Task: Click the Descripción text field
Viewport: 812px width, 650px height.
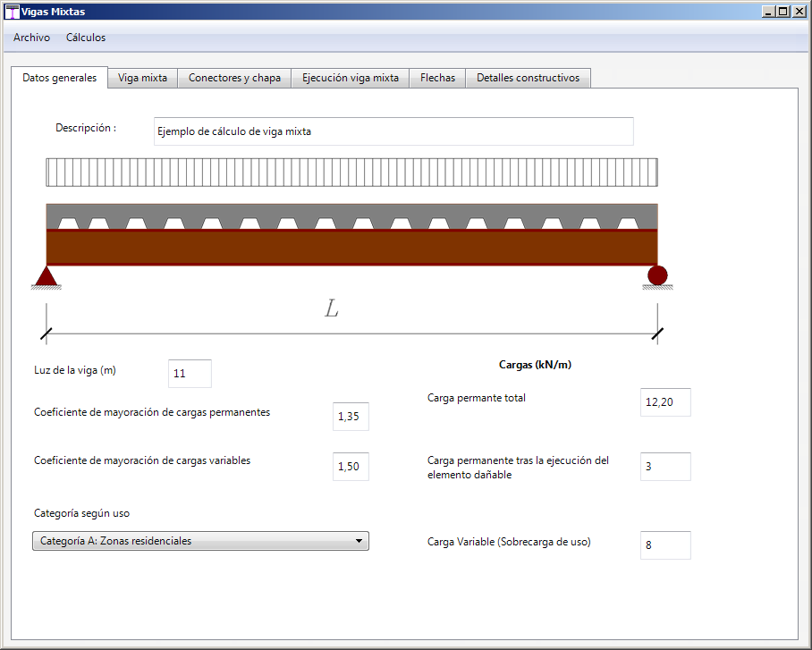Action: click(x=393, y=131)
